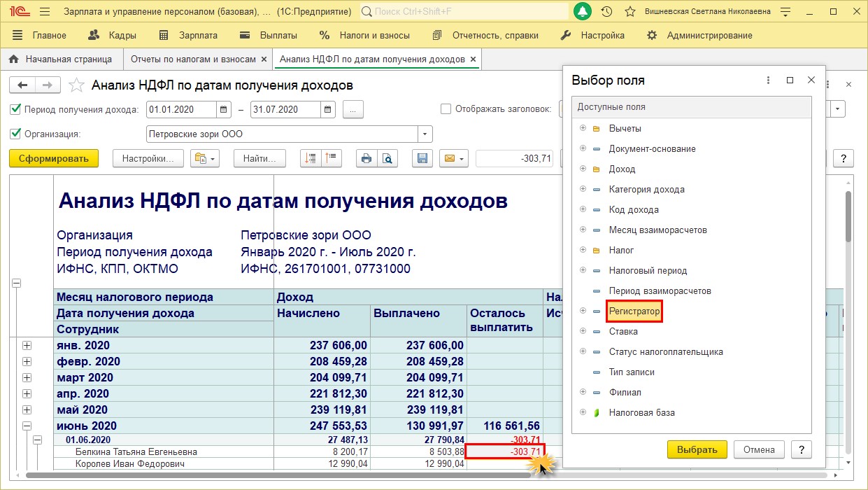Select the Ставка field
The image size is (868, 490).
tap(623, 331)
